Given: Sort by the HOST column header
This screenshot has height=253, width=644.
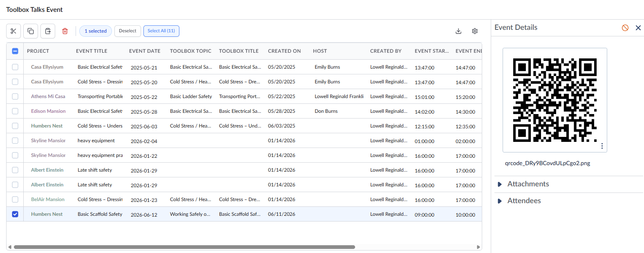Looking at the screenshot, I should (x=320, y=51).
